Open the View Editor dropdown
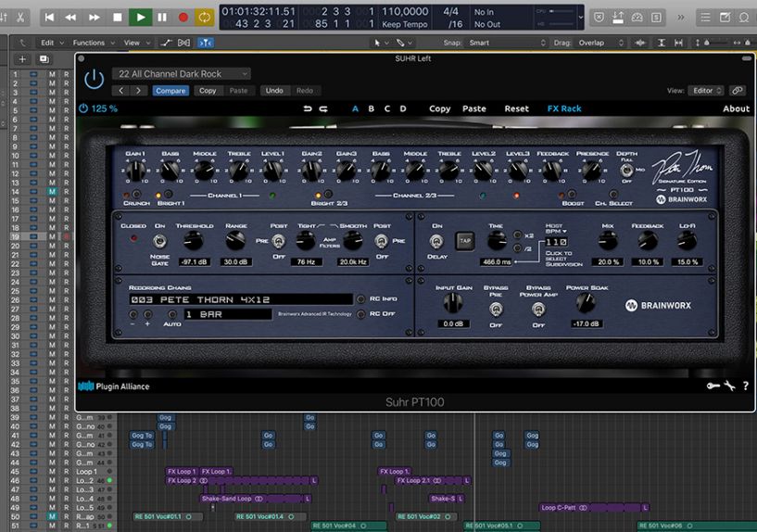 (x=706, y=91)
